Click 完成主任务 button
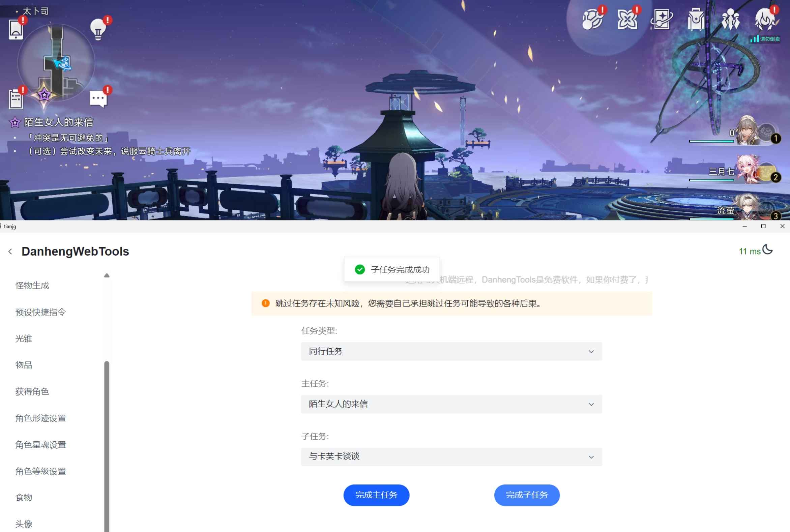This screenshot has width=790, height=532. point(378,495)
